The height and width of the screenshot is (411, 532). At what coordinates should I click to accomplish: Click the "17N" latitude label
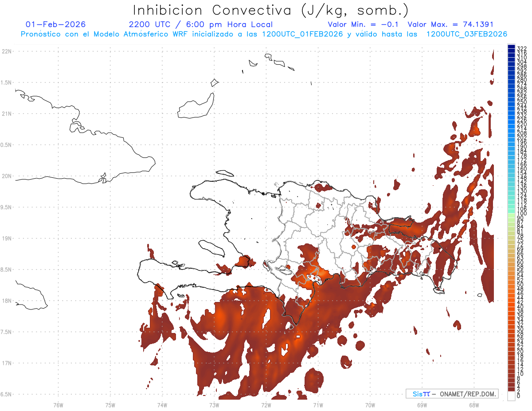click(x=7, y=363)
